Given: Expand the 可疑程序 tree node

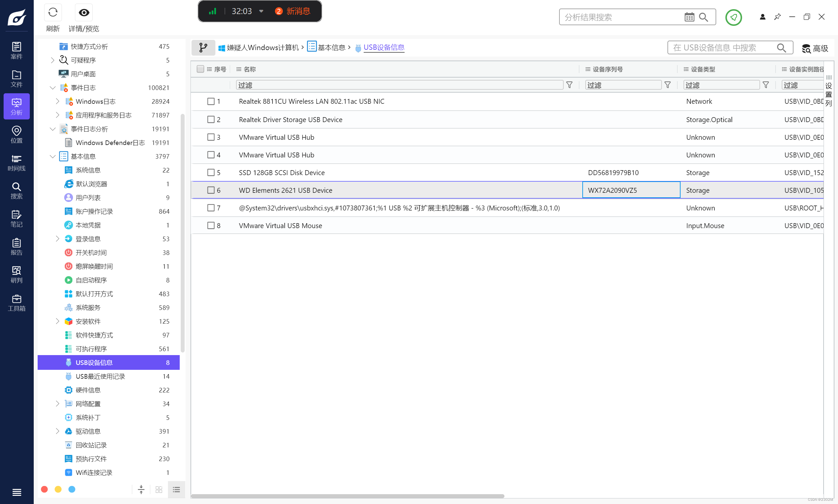Looking at the screenshot, I should click(53, 60).
